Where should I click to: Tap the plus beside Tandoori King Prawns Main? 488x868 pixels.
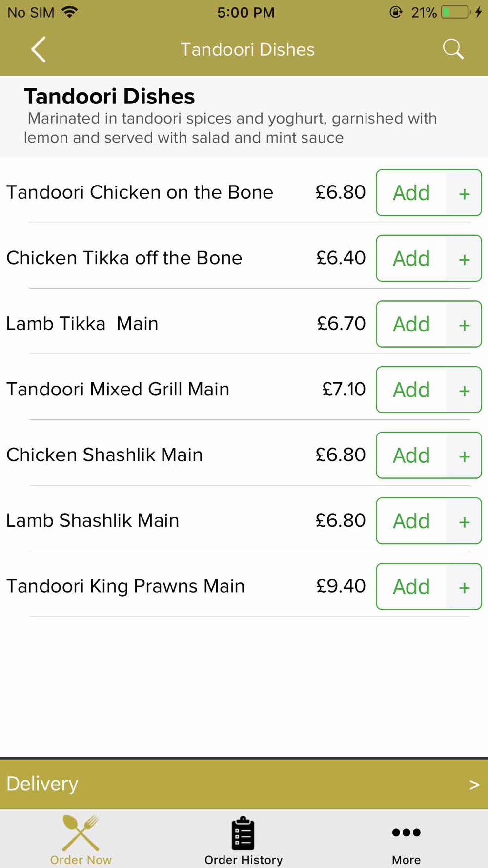coord(464,587)
